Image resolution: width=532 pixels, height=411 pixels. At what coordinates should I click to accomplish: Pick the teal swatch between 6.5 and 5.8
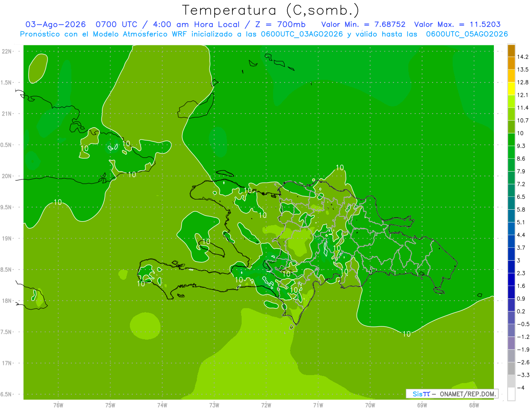pos(511,203)
